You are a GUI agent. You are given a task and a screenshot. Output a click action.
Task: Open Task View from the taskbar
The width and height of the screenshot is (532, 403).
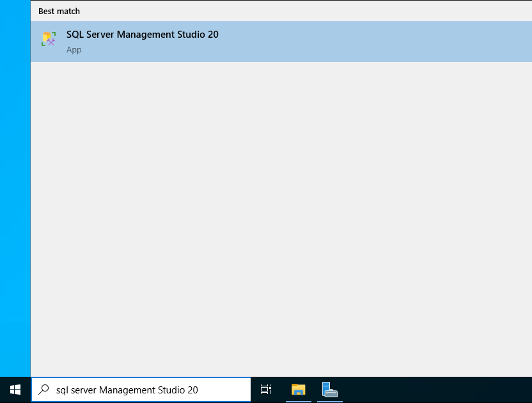(265, 390)
